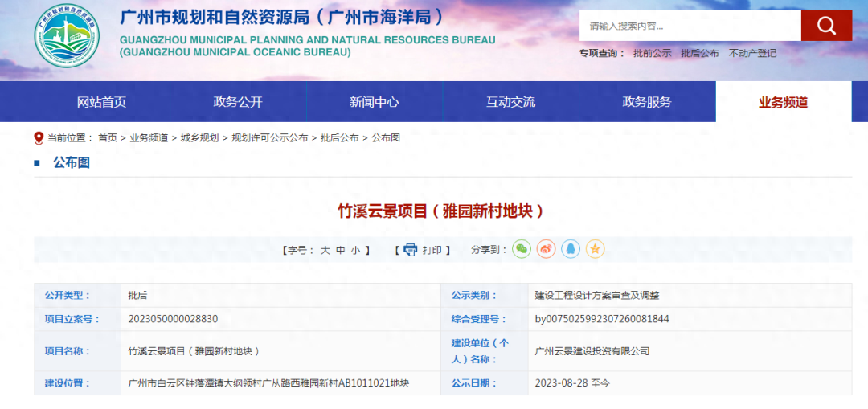The image size is (868, 409).
Task: Set font size to 中
Action: point(341,250)
